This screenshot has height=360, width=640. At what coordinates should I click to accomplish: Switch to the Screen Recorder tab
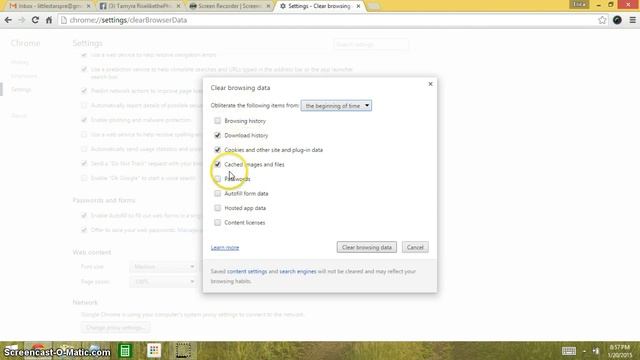[229, 6]
